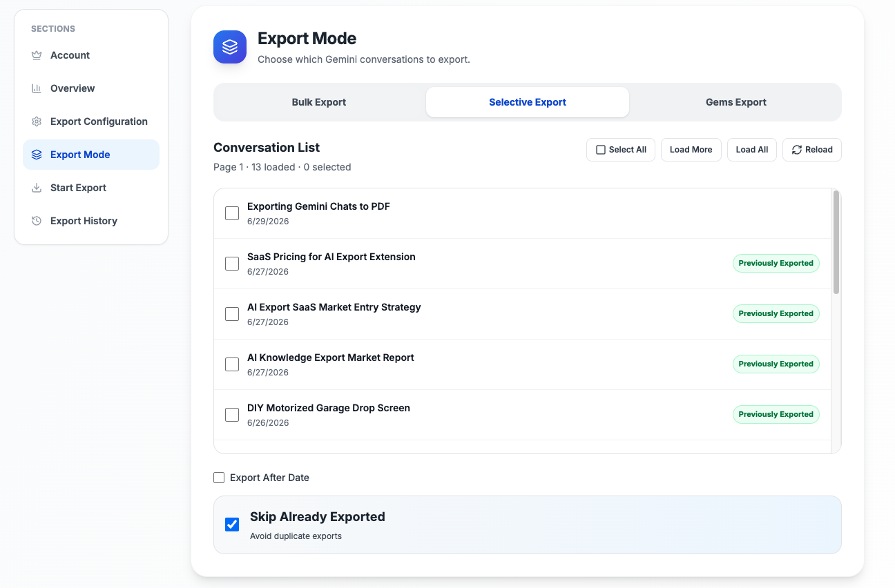Check SaaS Pricing for AI Export Extension
The width and height of the screenshot is (895, 588).
232,264
